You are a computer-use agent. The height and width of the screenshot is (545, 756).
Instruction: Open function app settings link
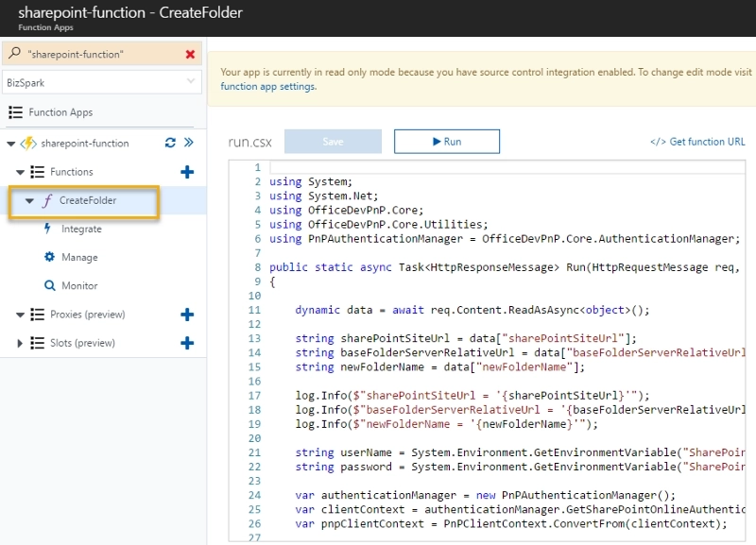268,86
